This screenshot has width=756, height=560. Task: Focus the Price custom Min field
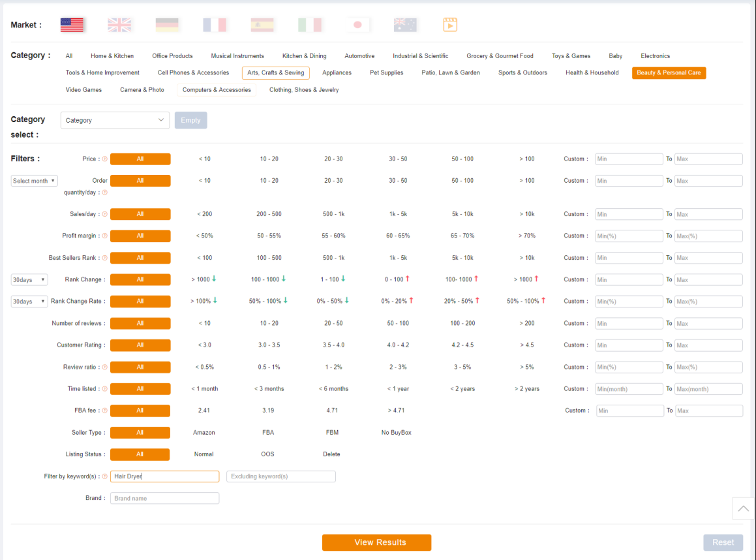tap(629, 159)
